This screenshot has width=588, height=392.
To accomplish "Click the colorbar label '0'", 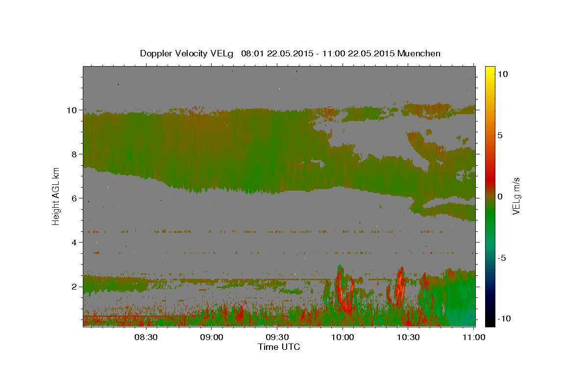I will [500, 196].
